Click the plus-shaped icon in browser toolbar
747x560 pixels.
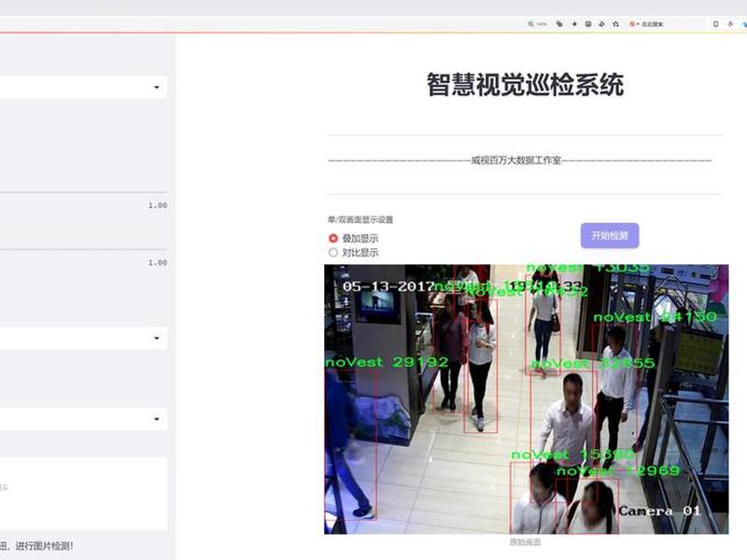pyautogui.click(x=574, y=24)
